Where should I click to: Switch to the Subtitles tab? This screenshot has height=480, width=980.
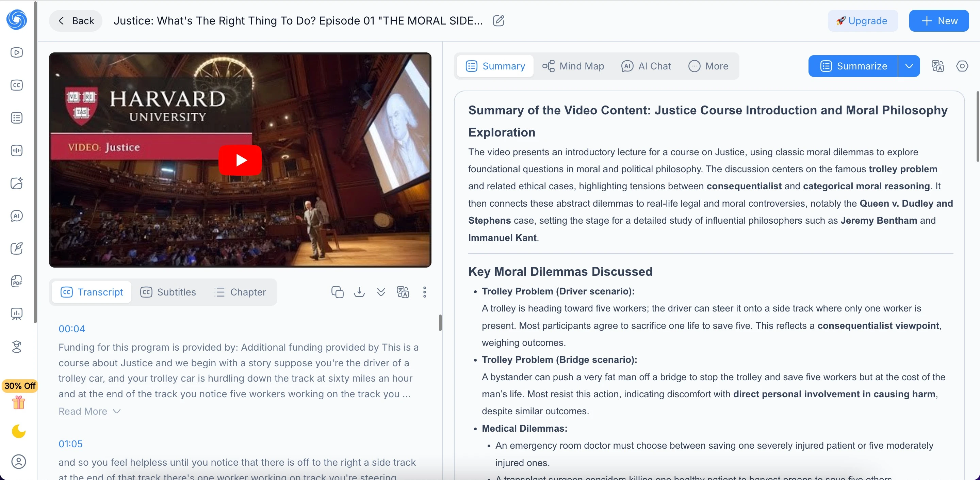pyautogui.click(x=168, y=292)
